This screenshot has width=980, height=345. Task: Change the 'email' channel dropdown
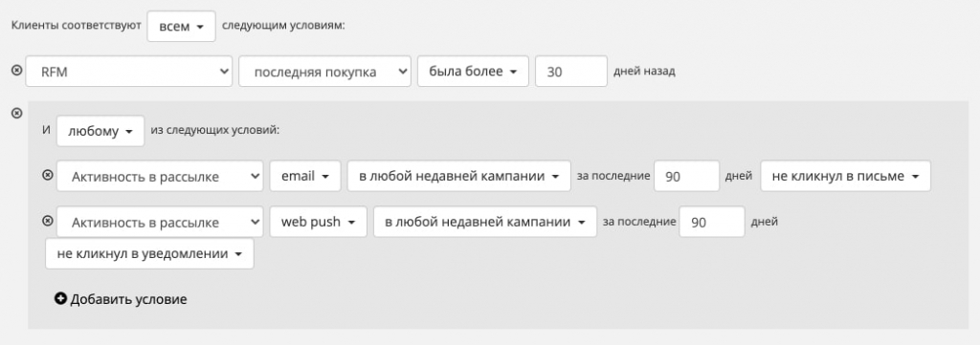305,176
